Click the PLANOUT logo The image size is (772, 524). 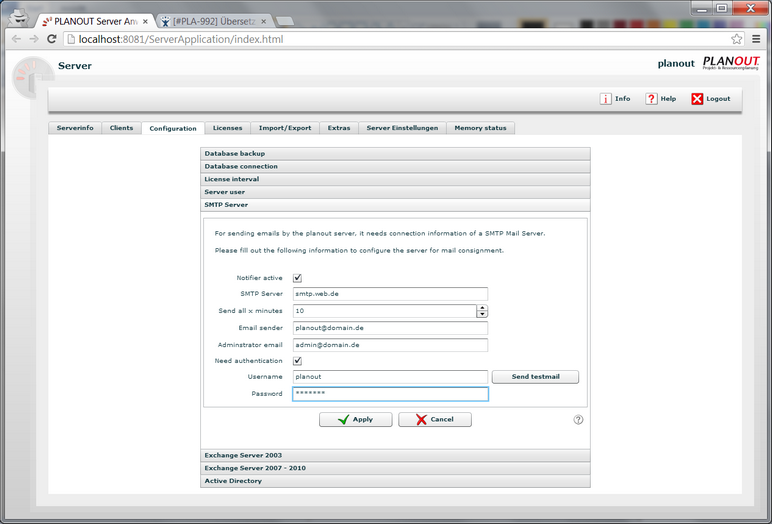click(x=731, y=63)
